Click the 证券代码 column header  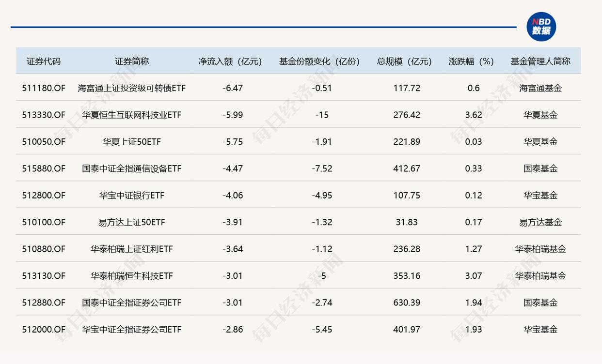[44, 61]
